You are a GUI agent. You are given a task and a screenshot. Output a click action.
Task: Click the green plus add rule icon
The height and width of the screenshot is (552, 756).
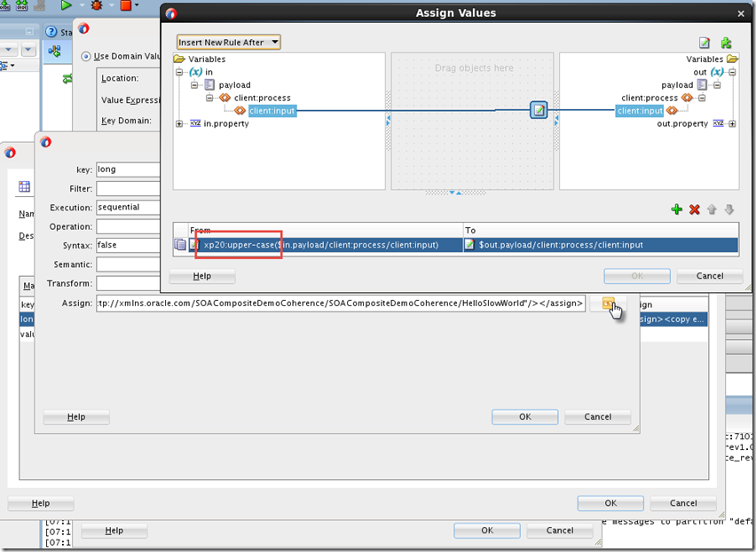coord(676,209)
